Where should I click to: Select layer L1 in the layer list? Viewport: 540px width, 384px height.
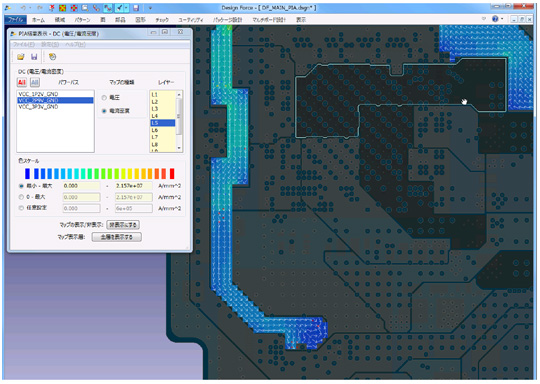pyautogui.click(x=163, y=94)
